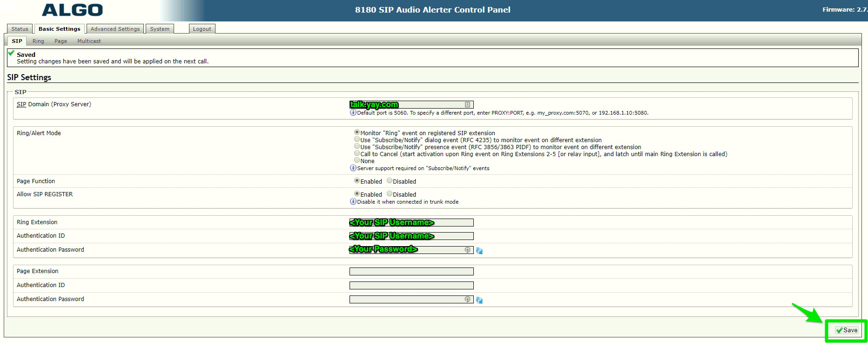Click the info icon beside the trunk mode hint

point(353,202)
